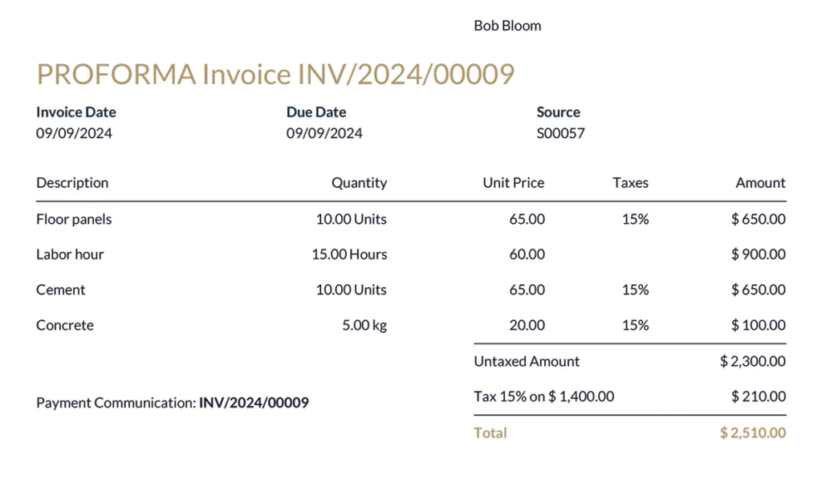Select the Unit Price column header

click(513, 183)
